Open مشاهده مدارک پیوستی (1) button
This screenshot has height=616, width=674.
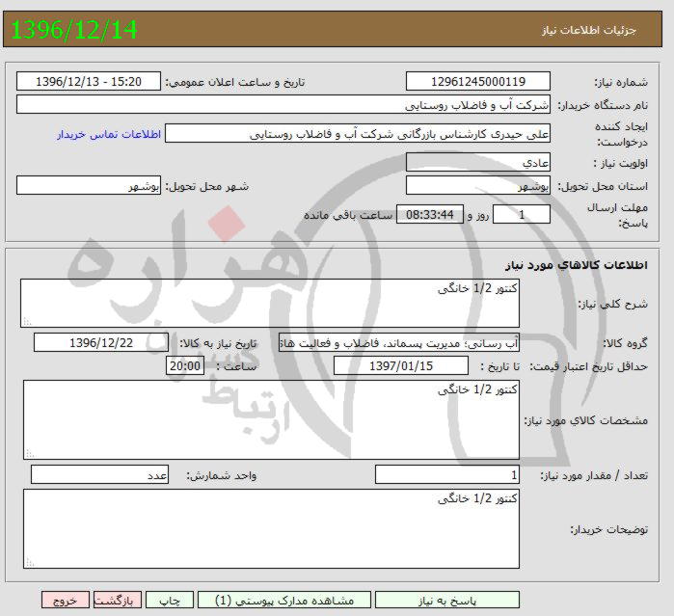click(284, 601)
